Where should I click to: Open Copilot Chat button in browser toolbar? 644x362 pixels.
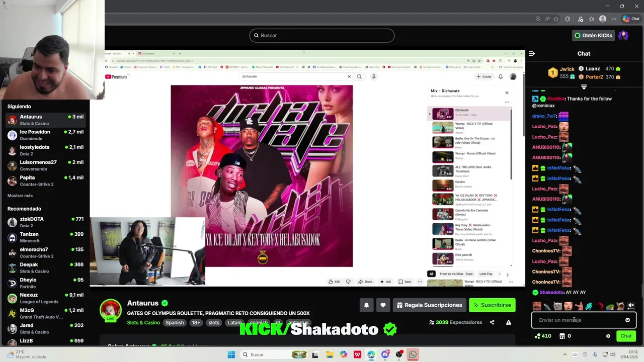[x=631, y=19]
